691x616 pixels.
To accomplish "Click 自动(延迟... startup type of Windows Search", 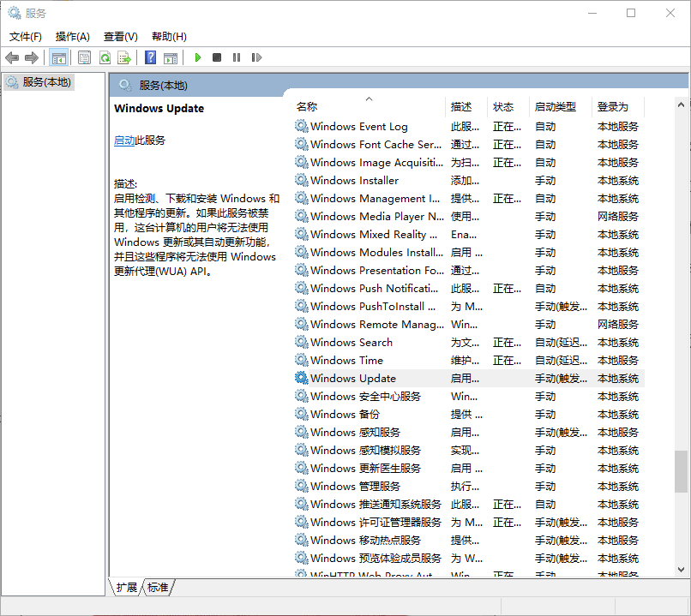I will pos(561,343).
